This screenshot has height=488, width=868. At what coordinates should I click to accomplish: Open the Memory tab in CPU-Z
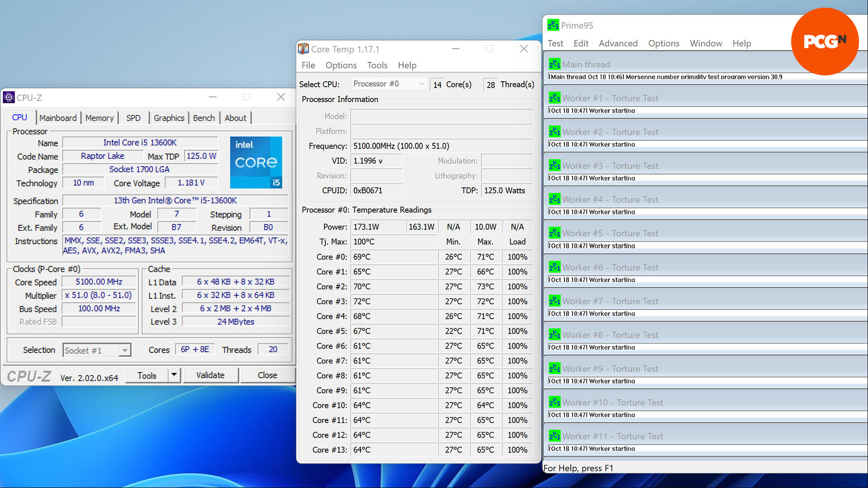tap(99, 118)
